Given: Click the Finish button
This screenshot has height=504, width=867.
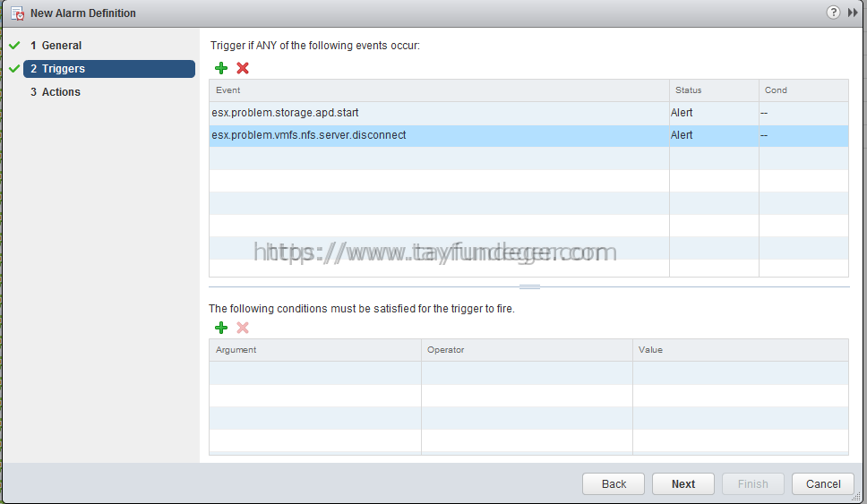Looking at the screenshot, I should click(752, 483).
